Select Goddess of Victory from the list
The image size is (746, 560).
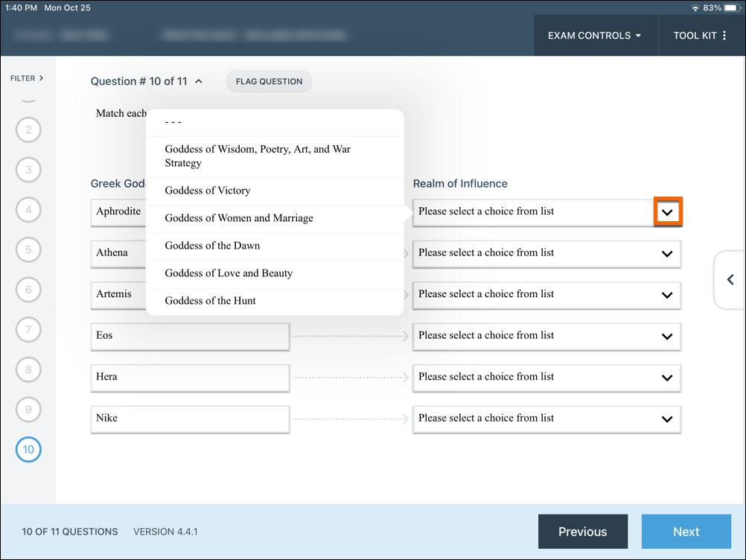click(206, 190)
